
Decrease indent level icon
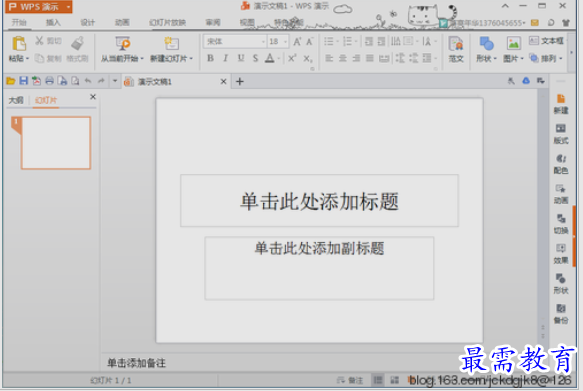click(368, 41)
